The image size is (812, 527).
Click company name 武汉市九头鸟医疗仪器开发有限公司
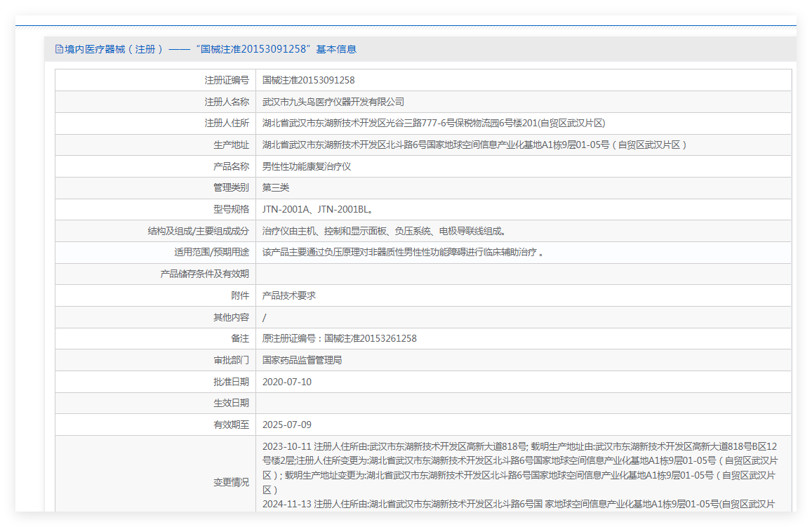coord(333,102)
